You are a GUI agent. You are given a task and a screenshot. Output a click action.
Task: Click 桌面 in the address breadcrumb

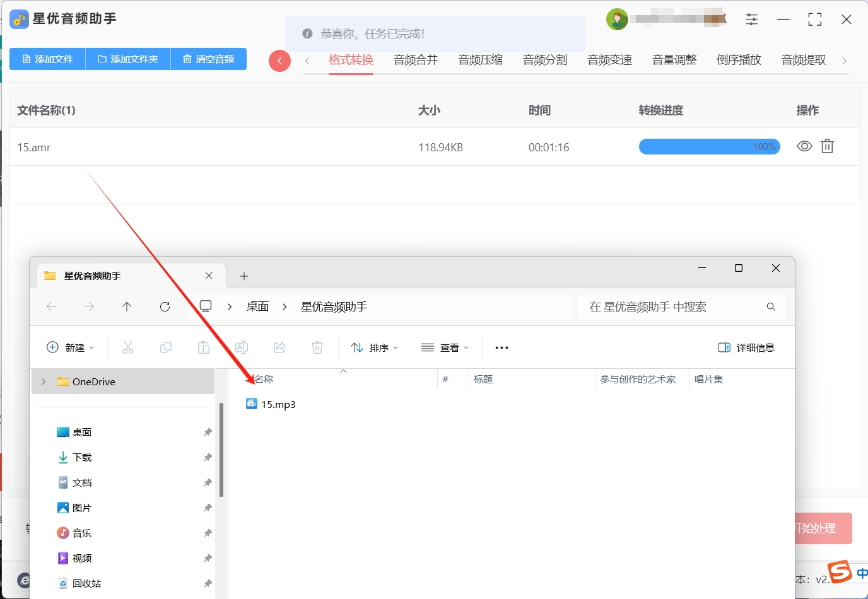257,306
